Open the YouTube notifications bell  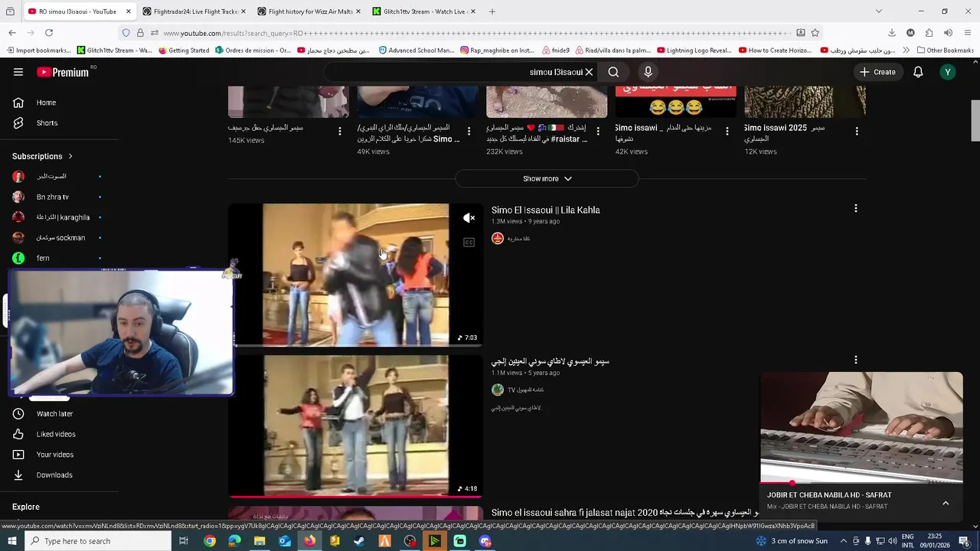coord(918,72)
